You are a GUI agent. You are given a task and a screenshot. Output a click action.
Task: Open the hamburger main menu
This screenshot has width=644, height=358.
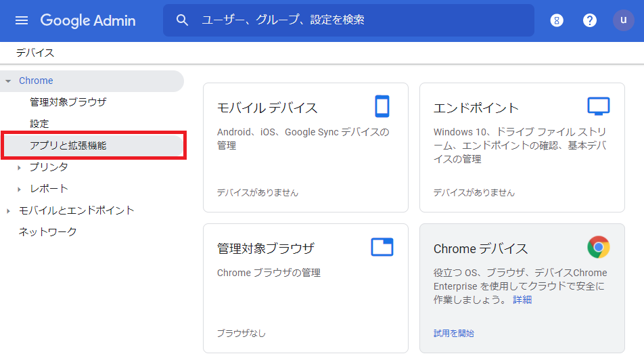[x=22, y=20]
